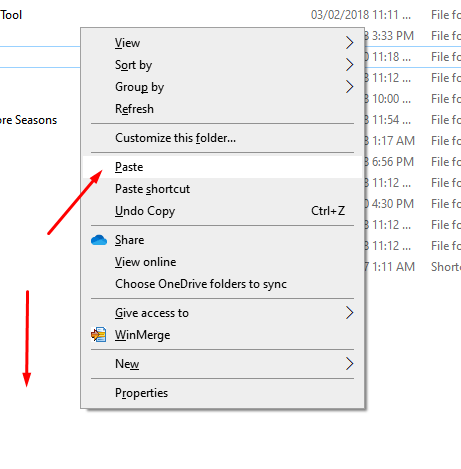Click the 1:11 AM Shortcut file row
The image size is (461, 469).
(x=413, y=267)
